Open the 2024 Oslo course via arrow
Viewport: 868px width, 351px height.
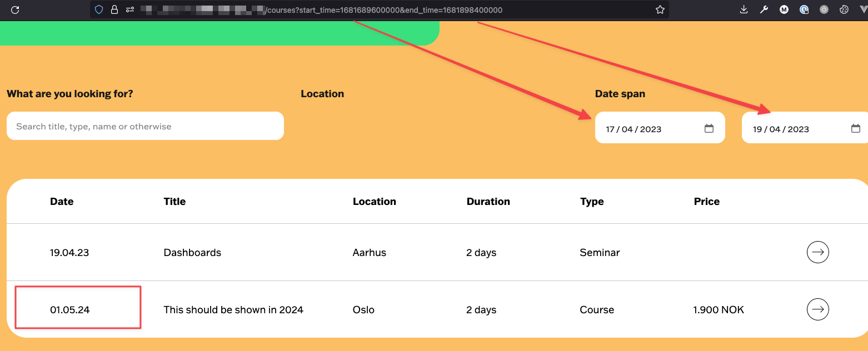click(x=817, y=309)
